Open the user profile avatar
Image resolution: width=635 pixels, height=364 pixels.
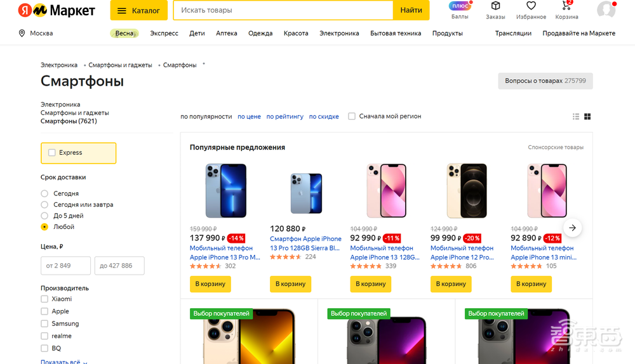click(606, 10)
